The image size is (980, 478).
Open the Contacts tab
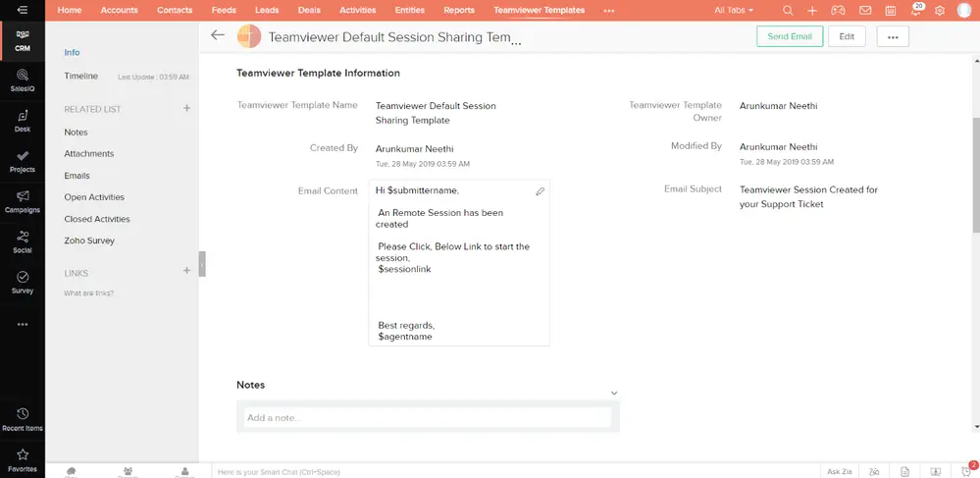[175, 10]
